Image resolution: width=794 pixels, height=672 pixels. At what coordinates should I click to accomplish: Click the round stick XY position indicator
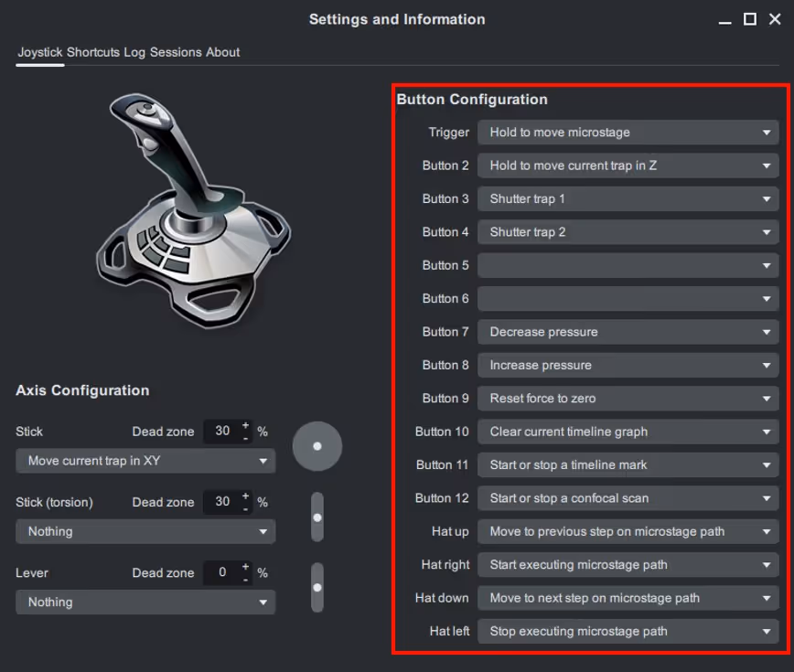tap(317, 446)
